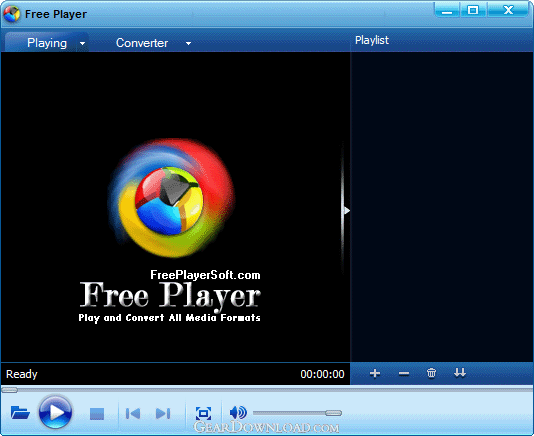Screen dimensions: 534x436
Task: Minimize the Free Player window
Action: [447, 10]
